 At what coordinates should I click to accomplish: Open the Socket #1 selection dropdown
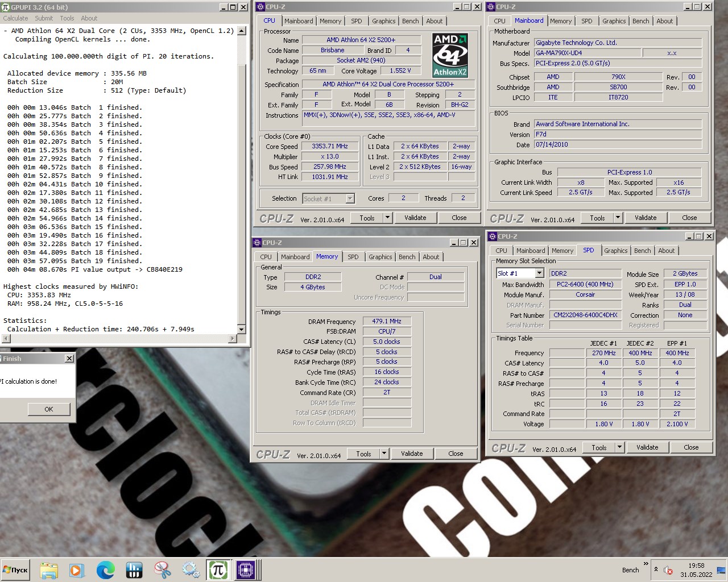coord(350,198)
